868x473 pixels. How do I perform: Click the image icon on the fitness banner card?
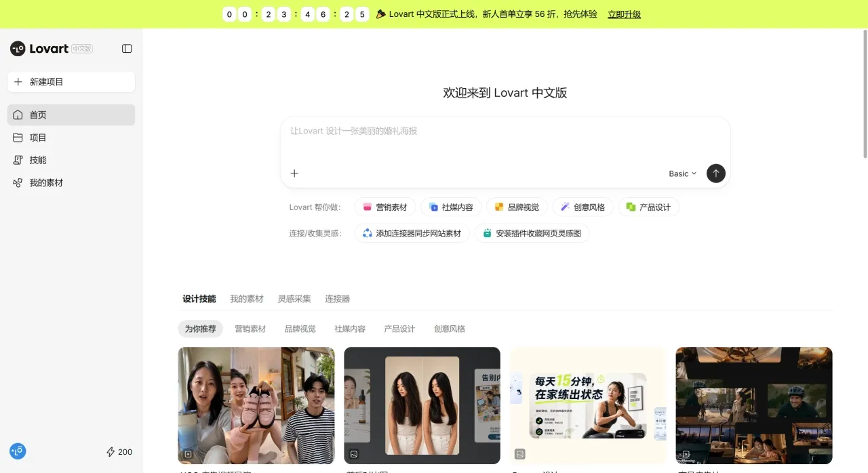520,454
